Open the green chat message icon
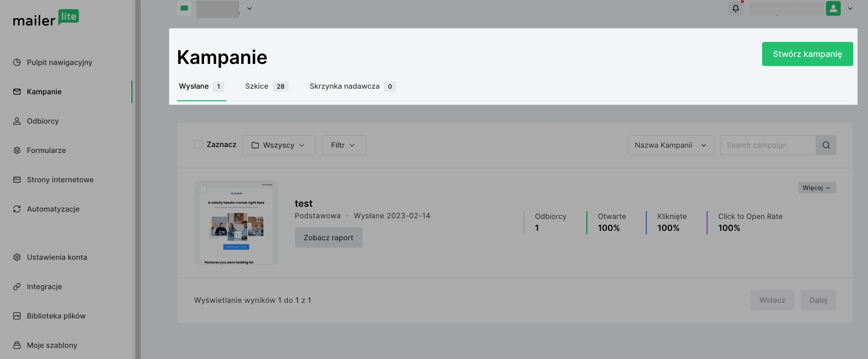 click(184, 8)
